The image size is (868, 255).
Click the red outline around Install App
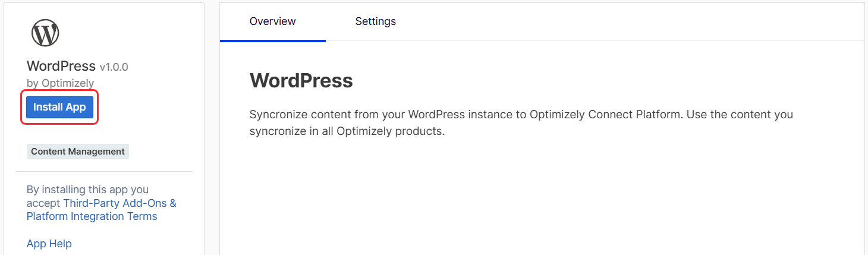59,90
